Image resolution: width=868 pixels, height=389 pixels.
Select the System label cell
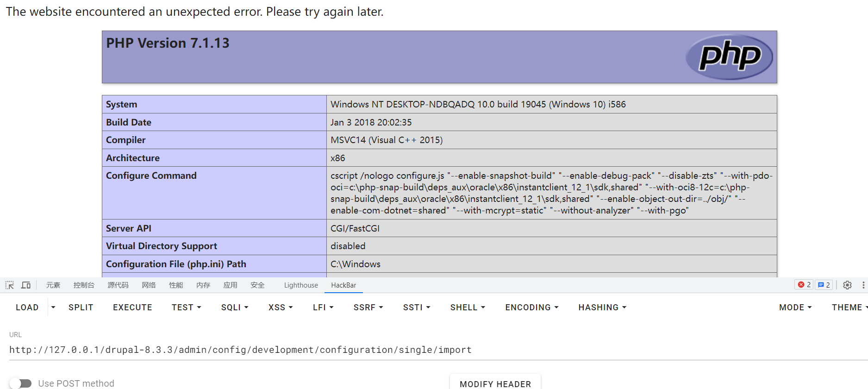point(214,104)
